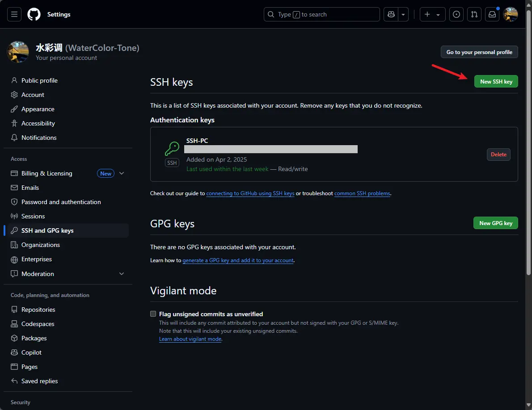532x410 pixels.
Task: Open Copilot chat icon in header
Action: [x=391, y=14]
